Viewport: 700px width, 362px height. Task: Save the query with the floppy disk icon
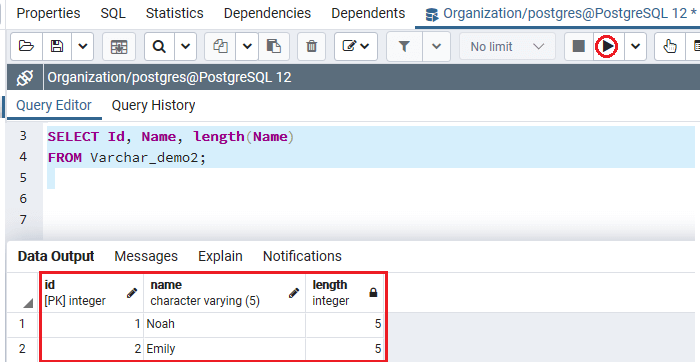pyautogui.click(x=57, y=46)
